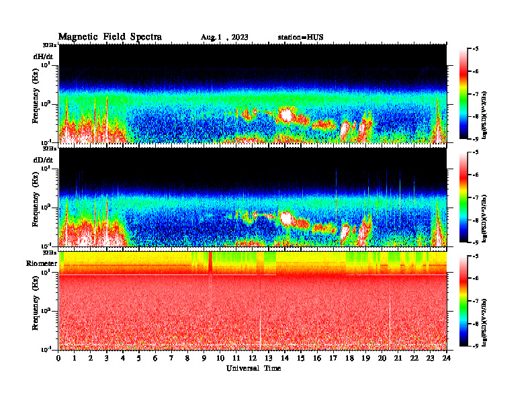Click hour tick label '10' on time axis
The height and width of the screenshot is (411, 532).
(220, 359)
